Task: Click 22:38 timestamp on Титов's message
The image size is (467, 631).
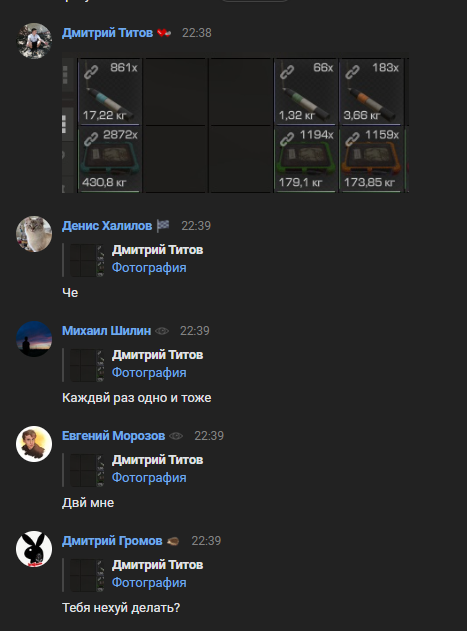Action: 196,33
